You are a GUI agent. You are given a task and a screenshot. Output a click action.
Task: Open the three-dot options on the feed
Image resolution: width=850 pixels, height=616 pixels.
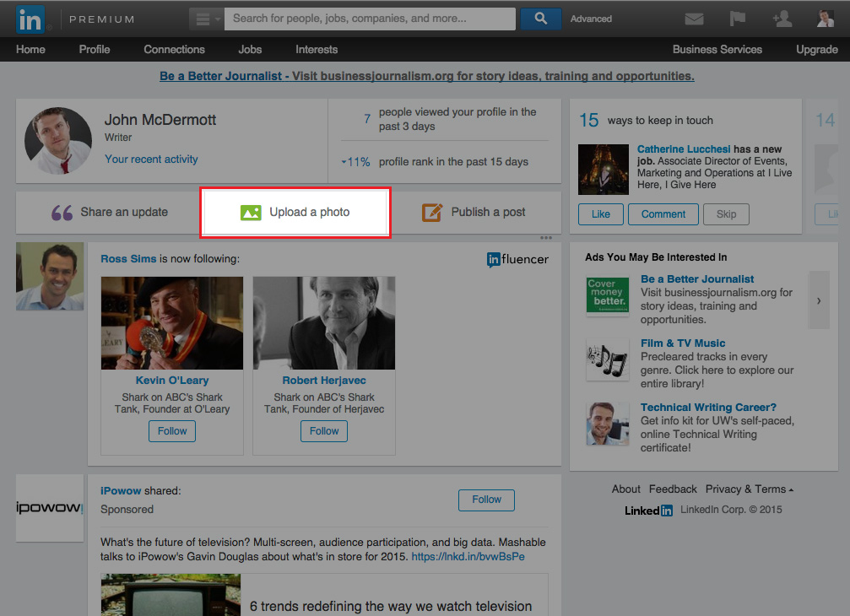545,237
